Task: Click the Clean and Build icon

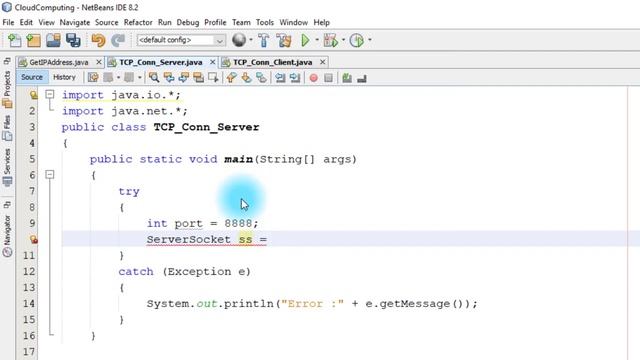Action: click(x=284, y=40)
